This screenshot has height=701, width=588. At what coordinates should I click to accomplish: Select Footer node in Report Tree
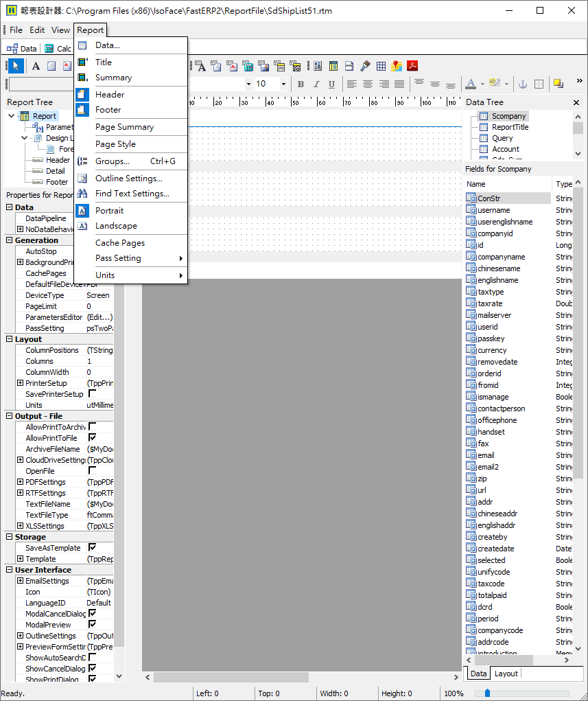57,182
